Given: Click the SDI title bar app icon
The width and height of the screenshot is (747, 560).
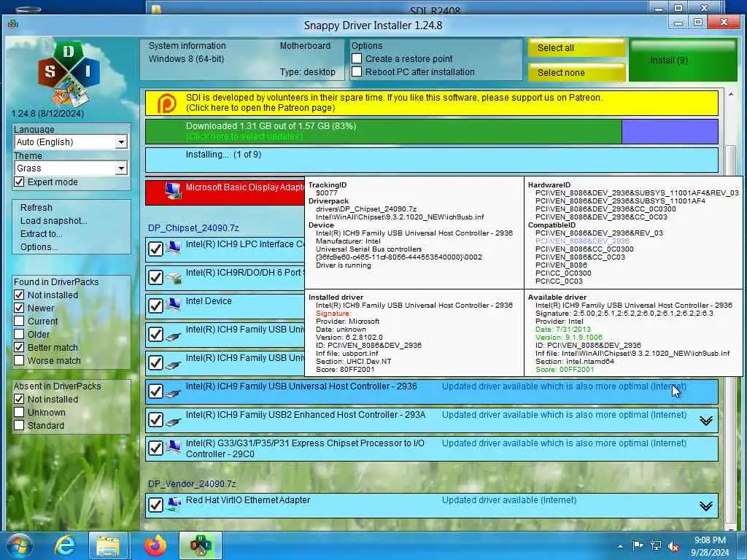Looking at the screenshot, I should pos(13,24).
